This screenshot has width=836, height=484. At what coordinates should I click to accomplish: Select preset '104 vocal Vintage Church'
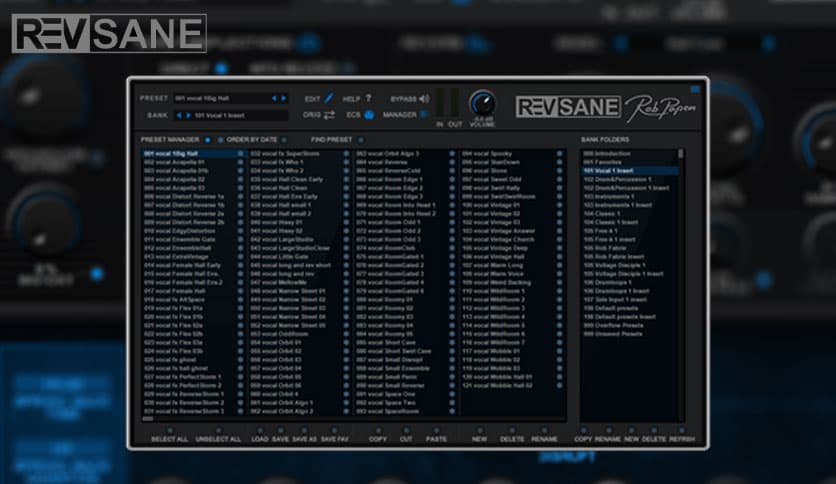(x=508, y=239)
